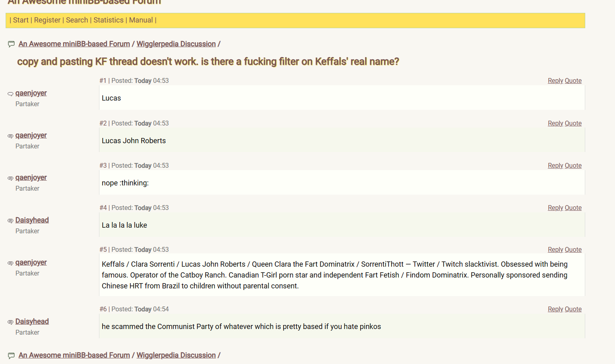The image size is (615, 364).
Task: Click the speech bubble icon beside bottom breadcrumb
Action: click(x=11, y=356)
